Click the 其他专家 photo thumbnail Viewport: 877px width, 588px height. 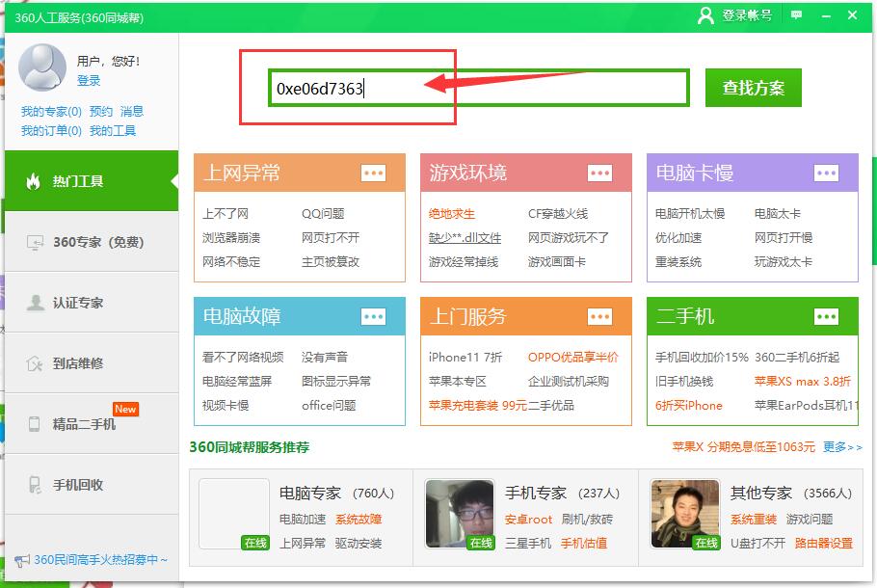685,514
